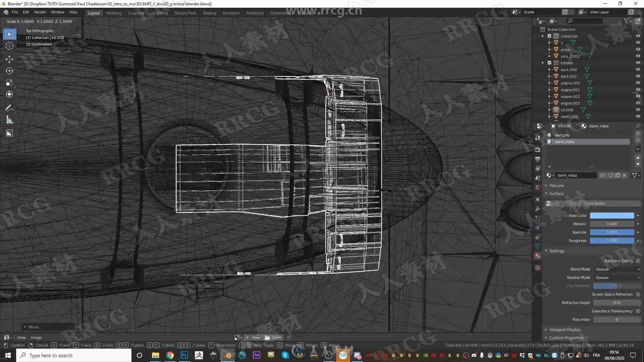This screenshot has height=362, width=644.
Task: Select the Measure tool icon
Action: click(9, 120)
